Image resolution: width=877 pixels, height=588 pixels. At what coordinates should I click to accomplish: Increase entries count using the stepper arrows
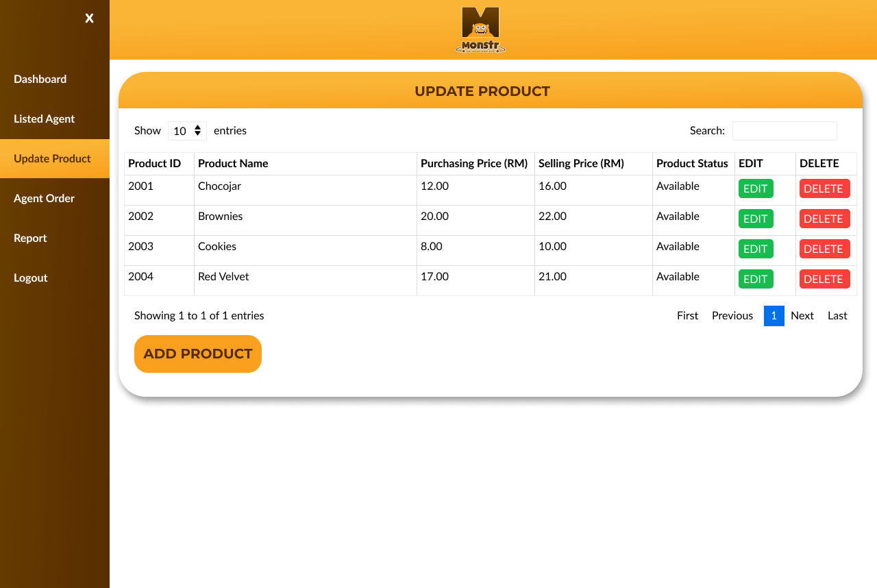click(x=199, y=127)
